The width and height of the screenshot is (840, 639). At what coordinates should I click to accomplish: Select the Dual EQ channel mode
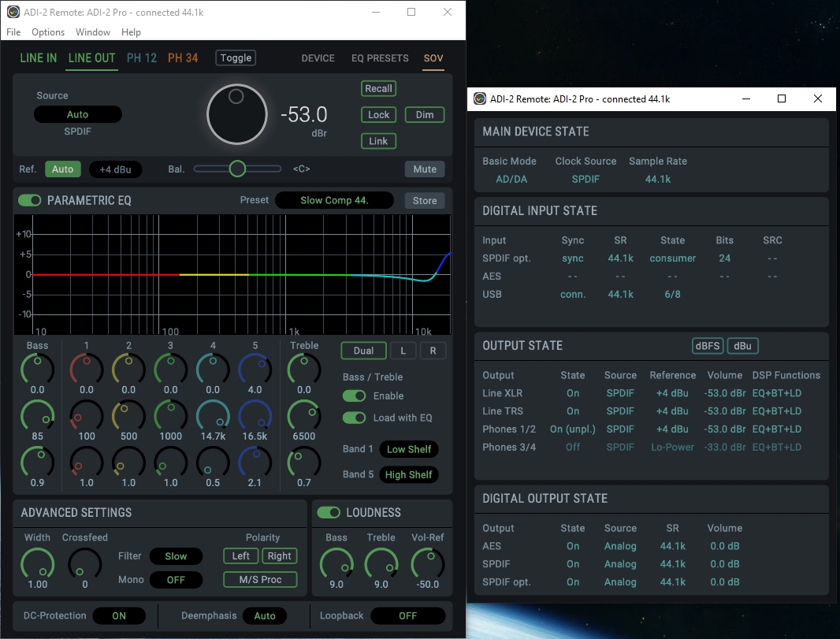point(363,351)
